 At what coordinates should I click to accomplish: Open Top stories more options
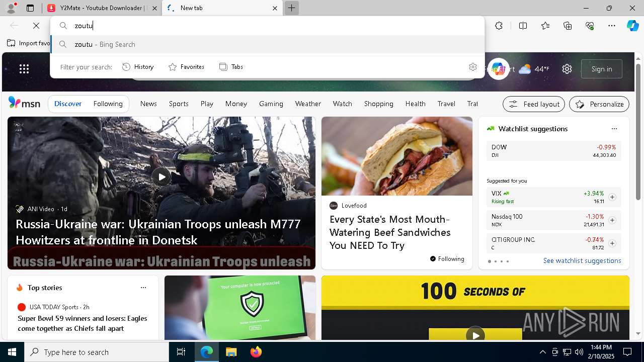pyautogui.click(x=143, y=288)
